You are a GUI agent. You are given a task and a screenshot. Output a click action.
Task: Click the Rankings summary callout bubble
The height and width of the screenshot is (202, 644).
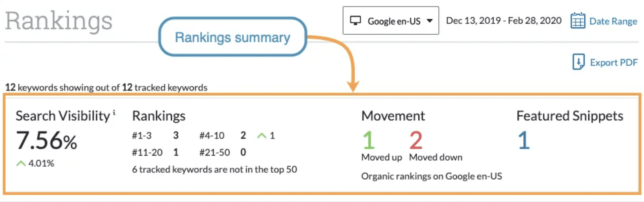tap(233, 37)
